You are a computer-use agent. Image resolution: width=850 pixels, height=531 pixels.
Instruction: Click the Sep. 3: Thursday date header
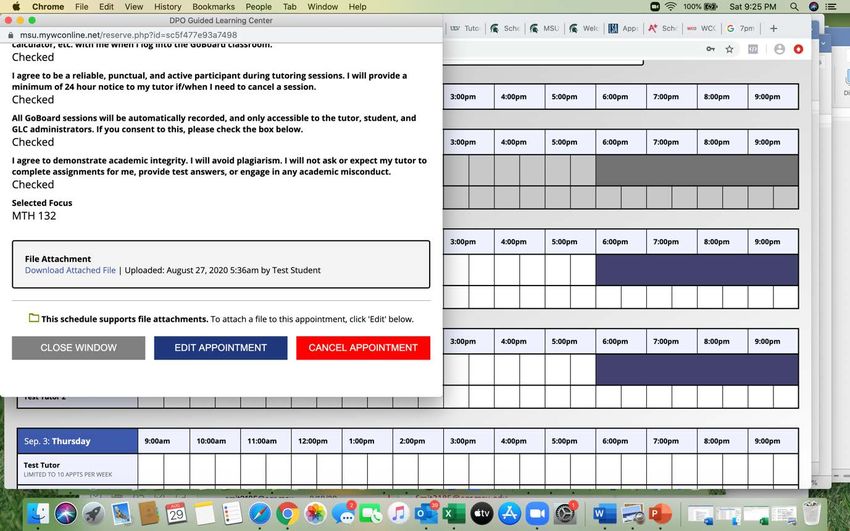(x=78, y=441)
